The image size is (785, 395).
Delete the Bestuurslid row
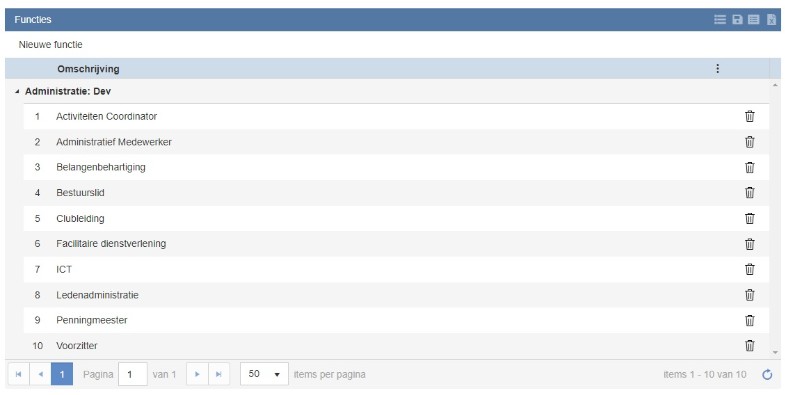[749, 192]
